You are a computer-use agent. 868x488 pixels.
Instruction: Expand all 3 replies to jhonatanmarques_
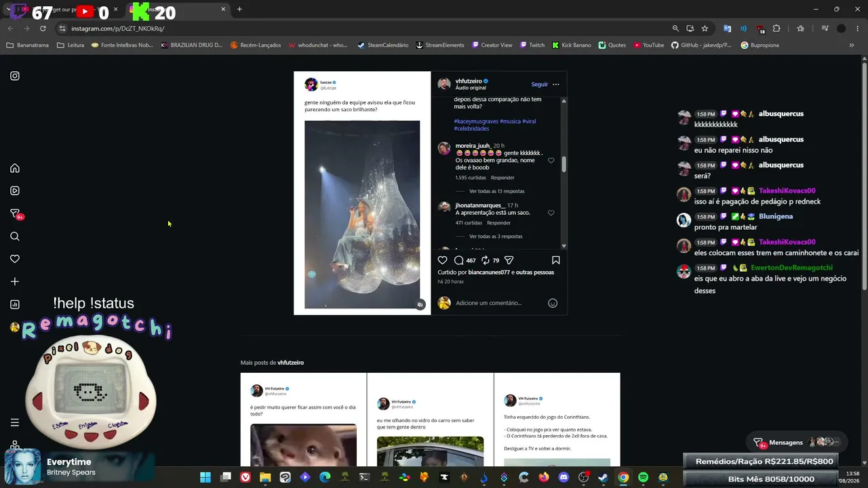coord(496,237)
